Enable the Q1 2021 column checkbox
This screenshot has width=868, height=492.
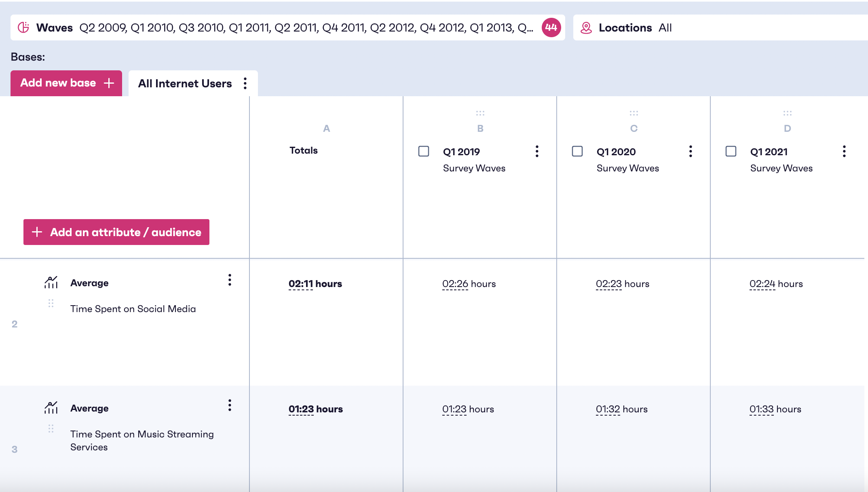click(730, 152)
